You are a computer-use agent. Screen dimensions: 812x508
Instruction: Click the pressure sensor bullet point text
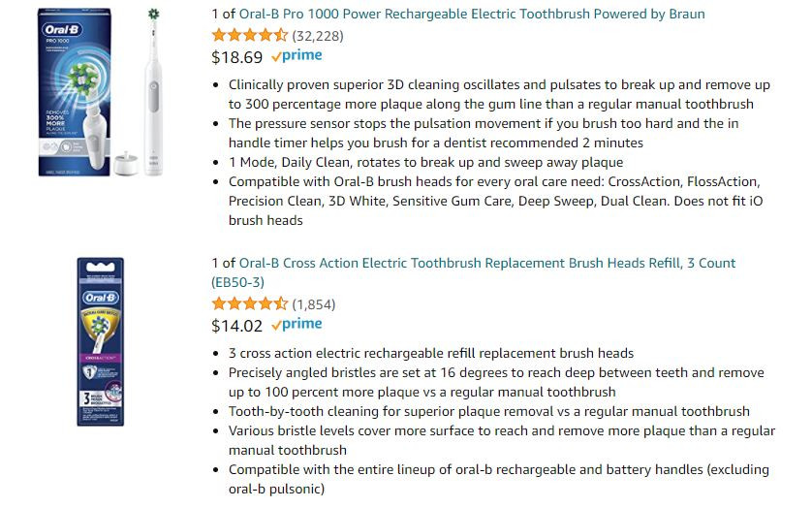pyautogui.click(x=484, y=133)
